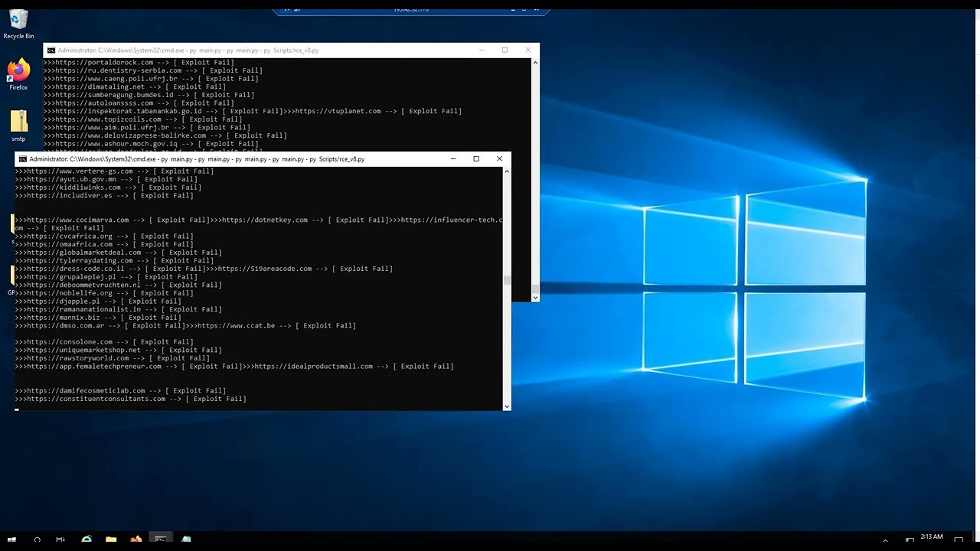Image resolution: width=980 pixels, height=551 pixels.
Task: Click the uniquemarketshop.net line
Action: (120, 350)
